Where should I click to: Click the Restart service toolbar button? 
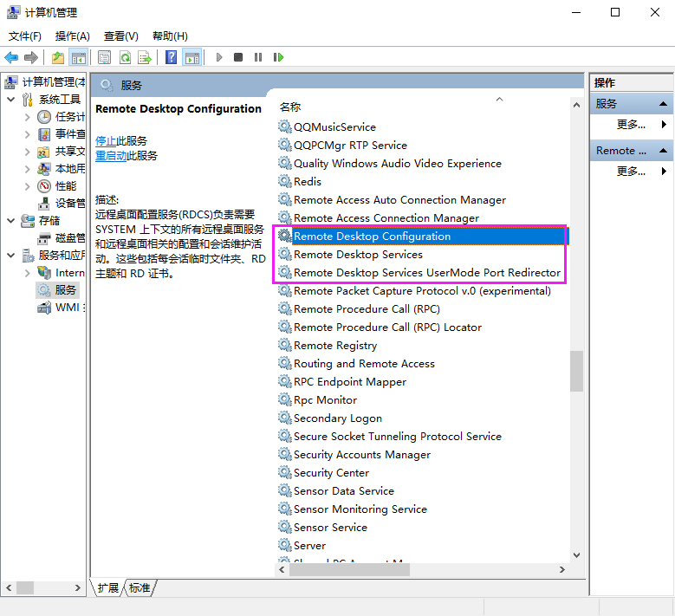coord(278,57)
